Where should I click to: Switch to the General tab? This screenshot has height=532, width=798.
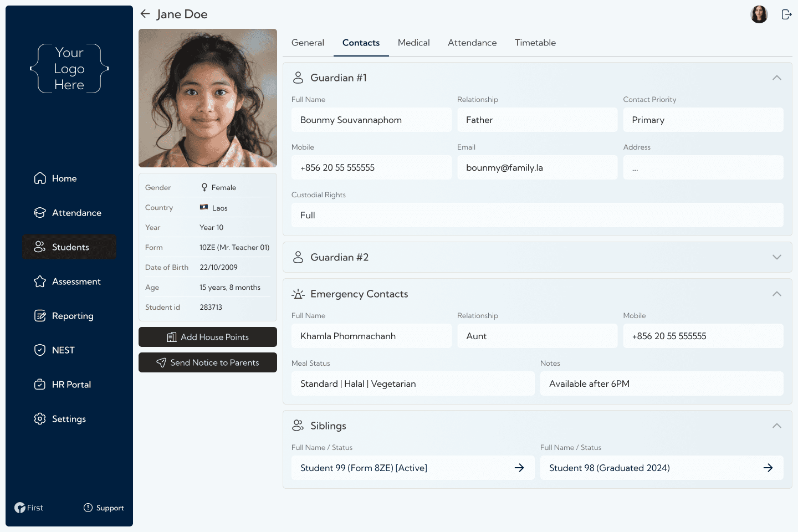pos(308,43)
